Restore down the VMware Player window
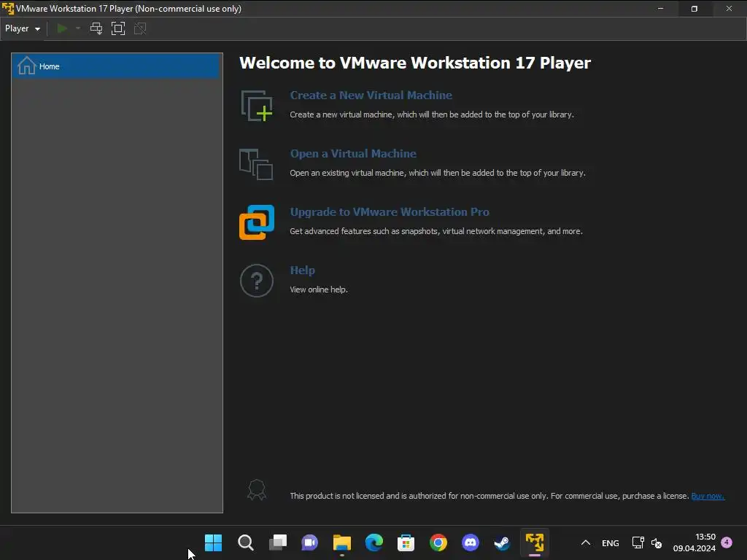 coord(694,9)
